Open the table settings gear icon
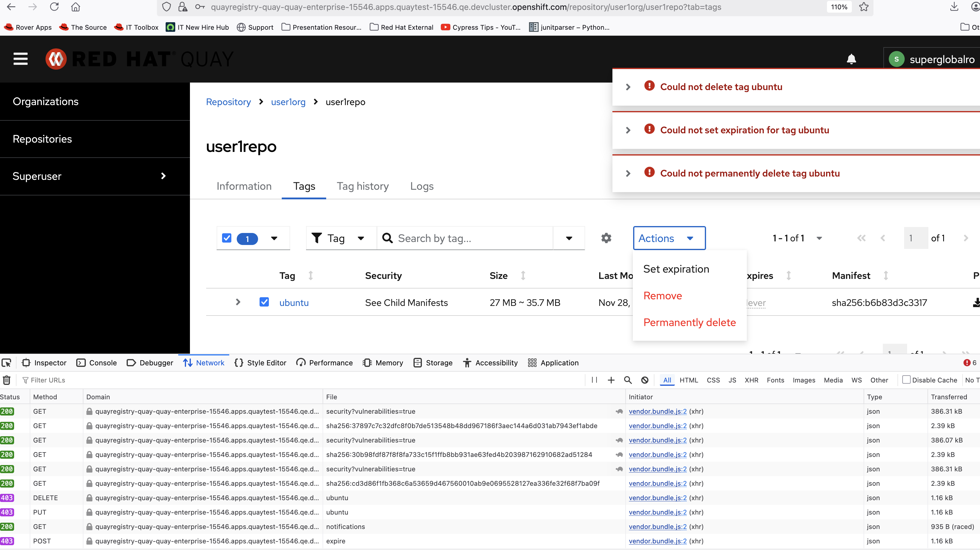This screenshot has height=550, width=980. click(x=606, y=238)
